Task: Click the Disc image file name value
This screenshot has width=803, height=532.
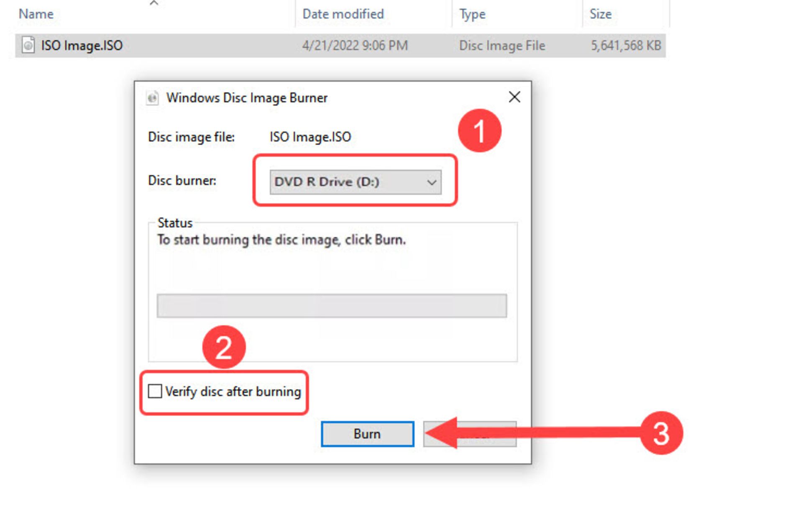Action: pyautogui.click(x=310, y=137)
